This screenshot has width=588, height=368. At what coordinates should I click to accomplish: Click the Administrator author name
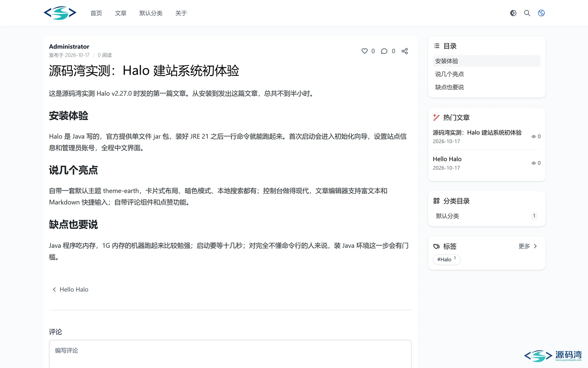69,46
